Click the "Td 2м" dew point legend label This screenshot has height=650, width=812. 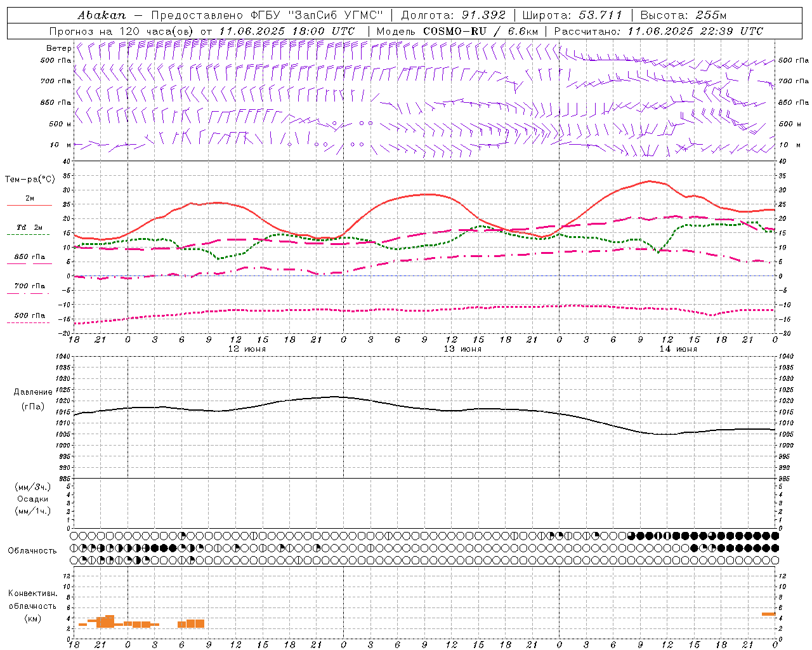point(30,227)
